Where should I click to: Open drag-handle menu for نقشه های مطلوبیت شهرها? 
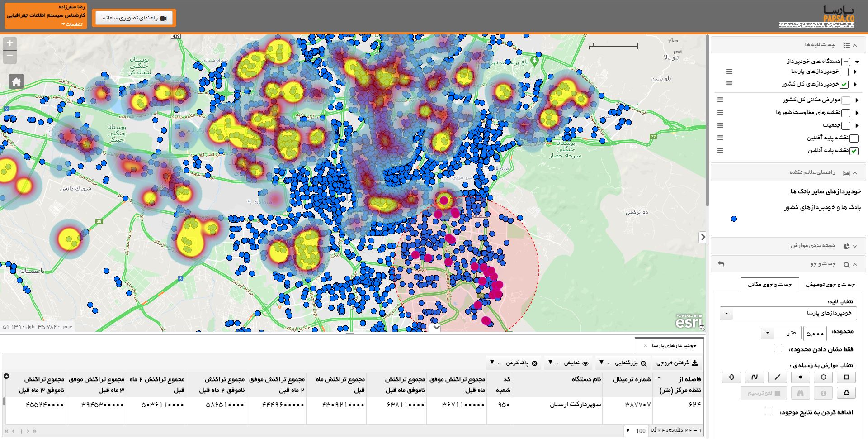pos(721,113)
